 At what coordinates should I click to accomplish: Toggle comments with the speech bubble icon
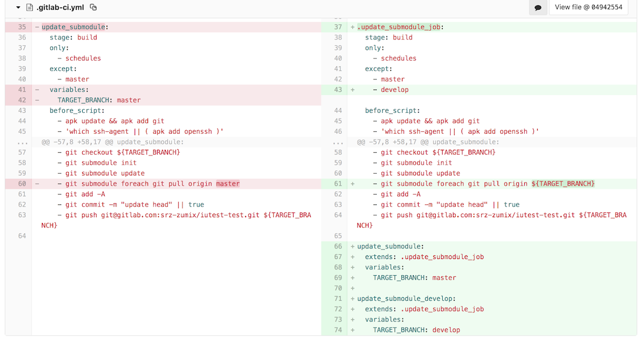[537, 8]
